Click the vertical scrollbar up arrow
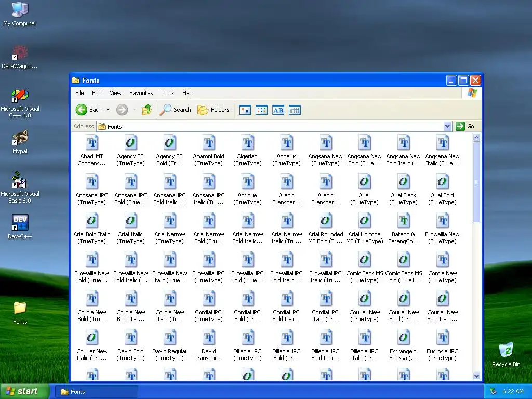The height and width of the screenshot is (399, 532). tap(477, 137)
